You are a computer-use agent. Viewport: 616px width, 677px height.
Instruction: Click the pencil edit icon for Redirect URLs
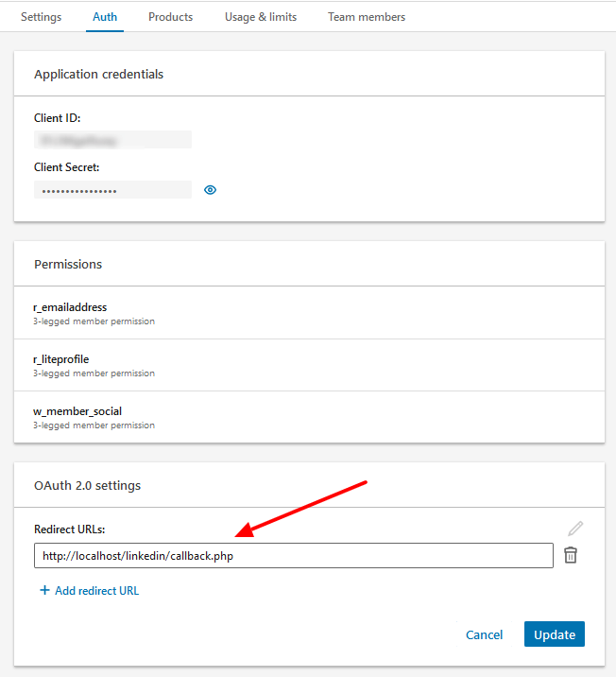pyautogui.click(x=575, y=529)
